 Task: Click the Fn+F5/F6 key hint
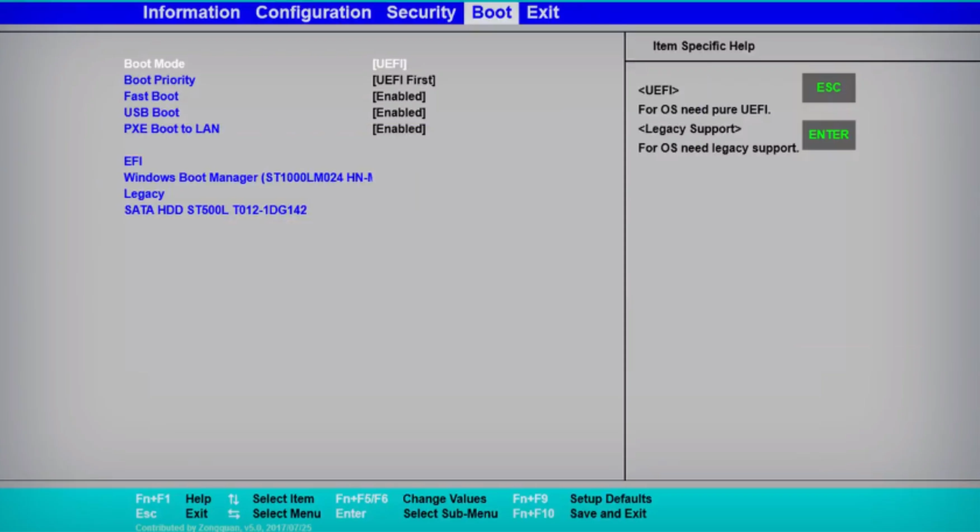pos(362,498)
